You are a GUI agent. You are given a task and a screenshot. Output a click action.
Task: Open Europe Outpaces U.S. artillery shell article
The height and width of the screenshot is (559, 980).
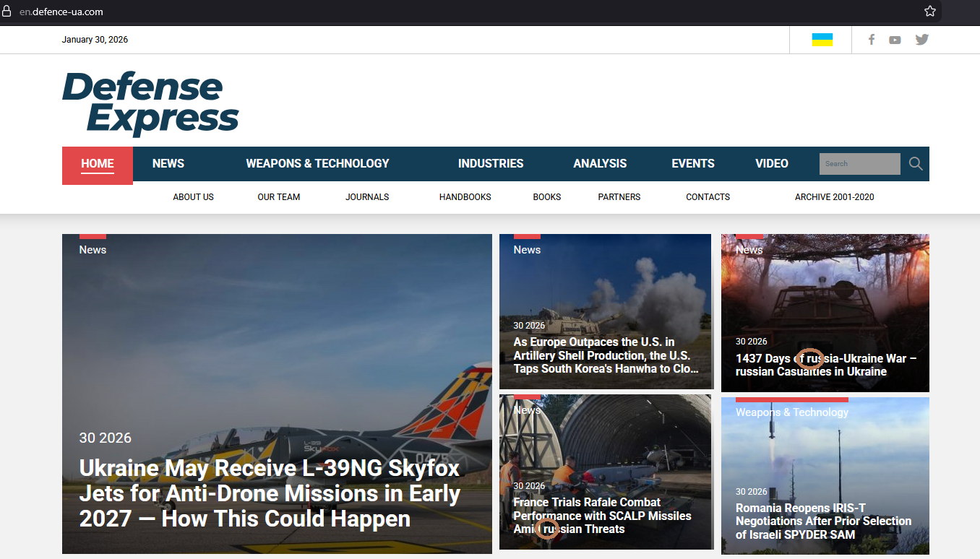pos(606,355)
